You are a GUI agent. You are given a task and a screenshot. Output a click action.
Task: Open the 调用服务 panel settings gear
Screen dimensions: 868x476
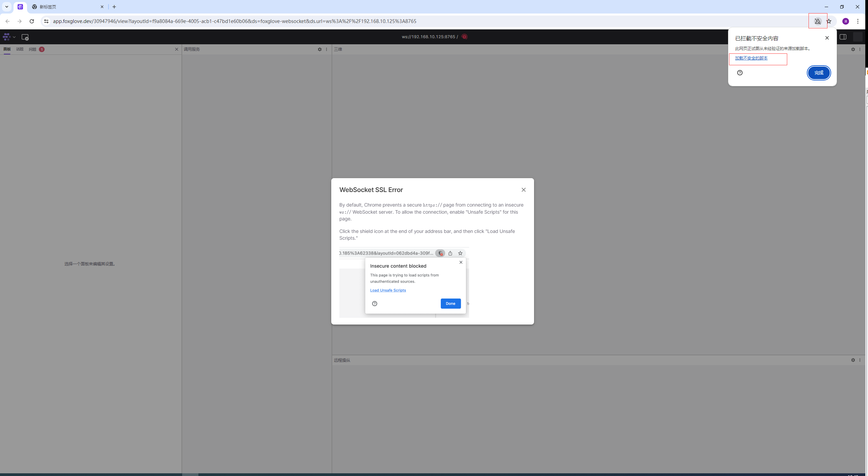pyautogui.click(x=319, y=49)
